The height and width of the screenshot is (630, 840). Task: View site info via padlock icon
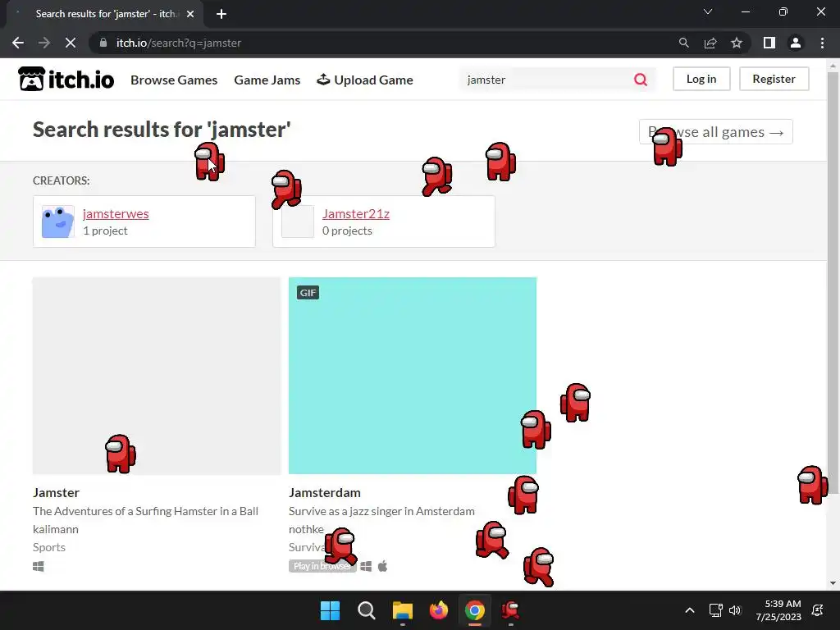pyautogui.click(x=103, y=43)
